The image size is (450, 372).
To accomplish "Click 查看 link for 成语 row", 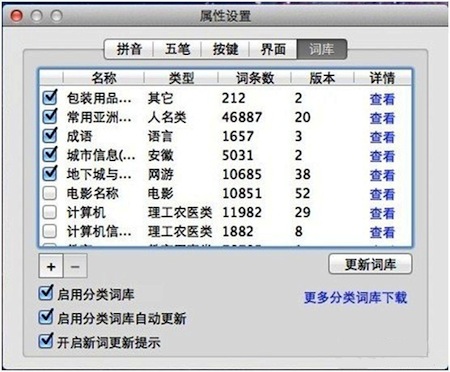I will pyautogui.click(x=382, y=137).
